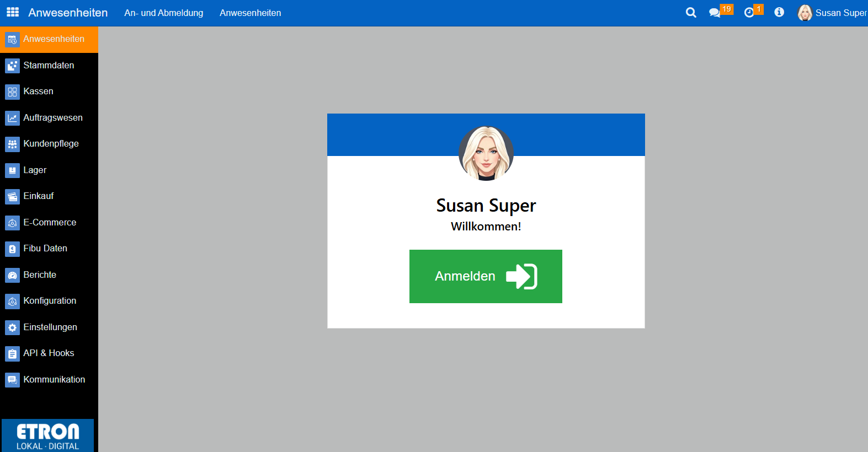
Task: Open the Anwesenheiten top menu item
Action: [250, 13]
